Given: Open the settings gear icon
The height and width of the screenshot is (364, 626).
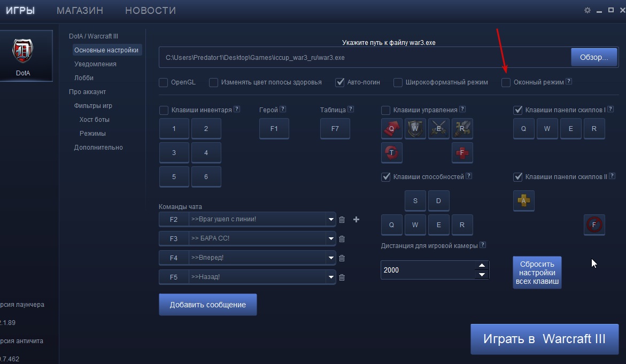Looking at the screenshot, I should [588, 10].
